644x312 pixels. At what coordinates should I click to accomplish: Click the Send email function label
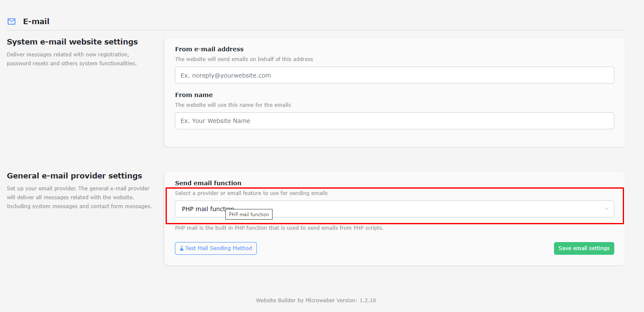pyautogui.click(x=208, y=183)
